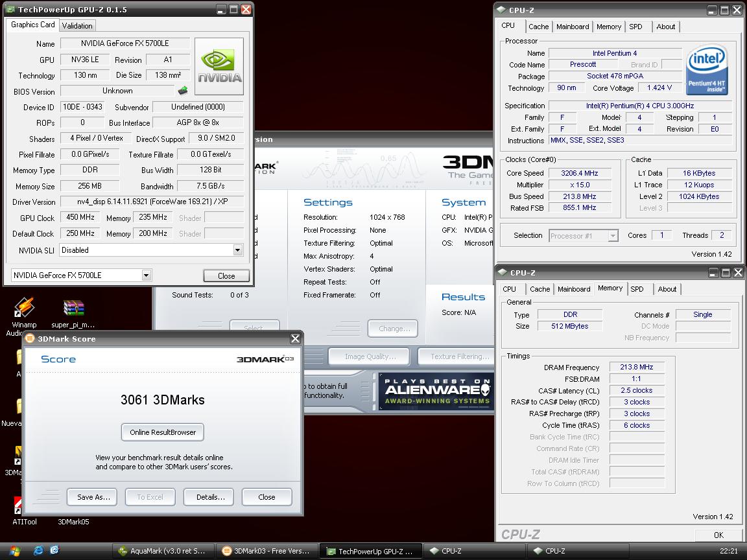The image size is (747, 560).
Task: Click the To Excel button in the score dialog
Action: pos(150,497)
